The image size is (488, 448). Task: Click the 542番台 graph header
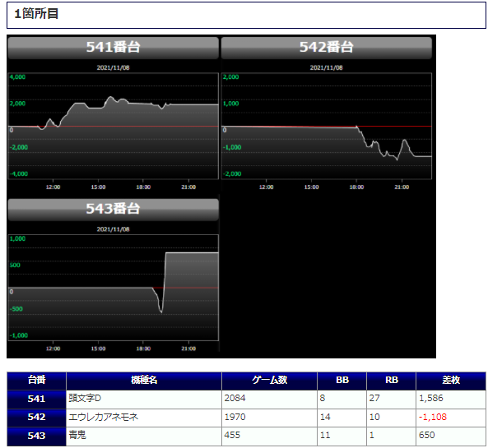point(327,48)
